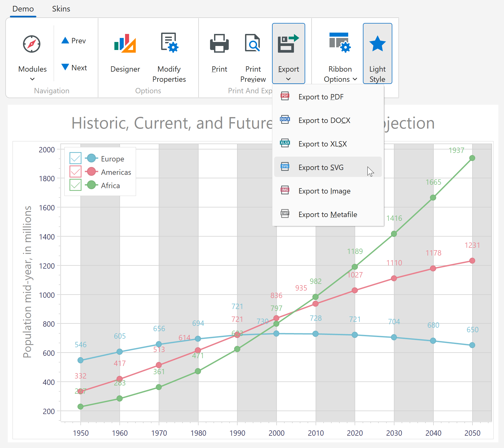504x448 pixels.
Task: Uncheck the Europe series checkbox
Action: [x=75, y=158]
